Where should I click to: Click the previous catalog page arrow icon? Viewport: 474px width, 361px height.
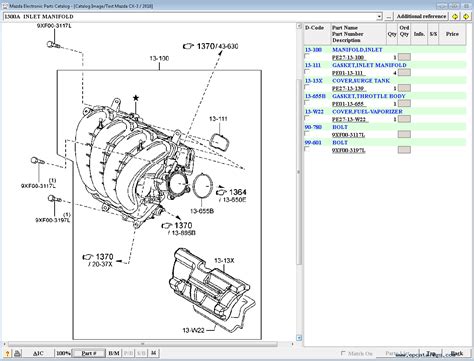click(455, 16)
